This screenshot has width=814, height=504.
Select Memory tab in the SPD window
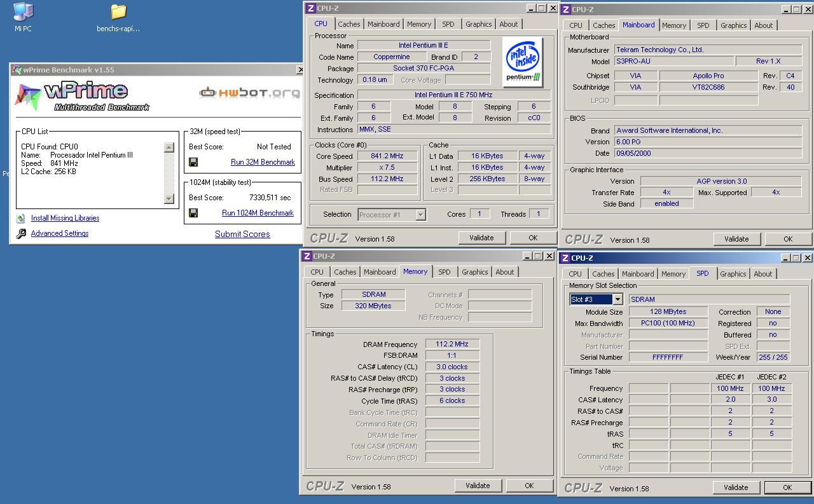coord(673,274)
